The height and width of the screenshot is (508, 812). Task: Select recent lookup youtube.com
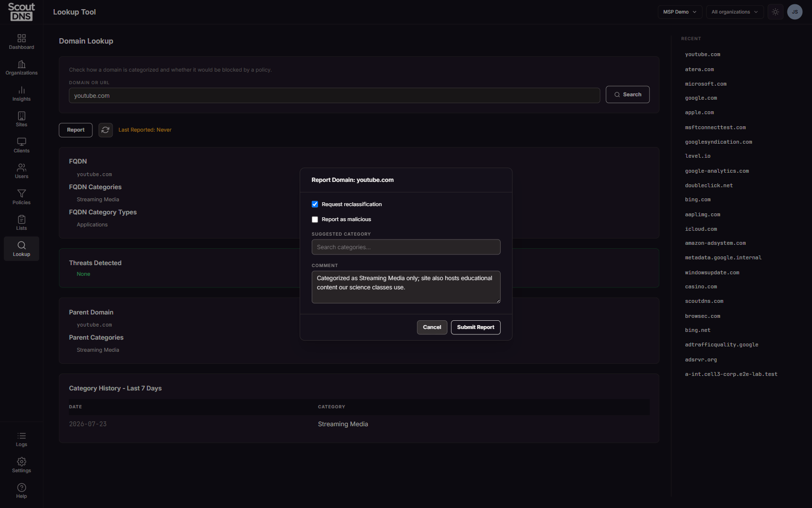coord(702,55)
